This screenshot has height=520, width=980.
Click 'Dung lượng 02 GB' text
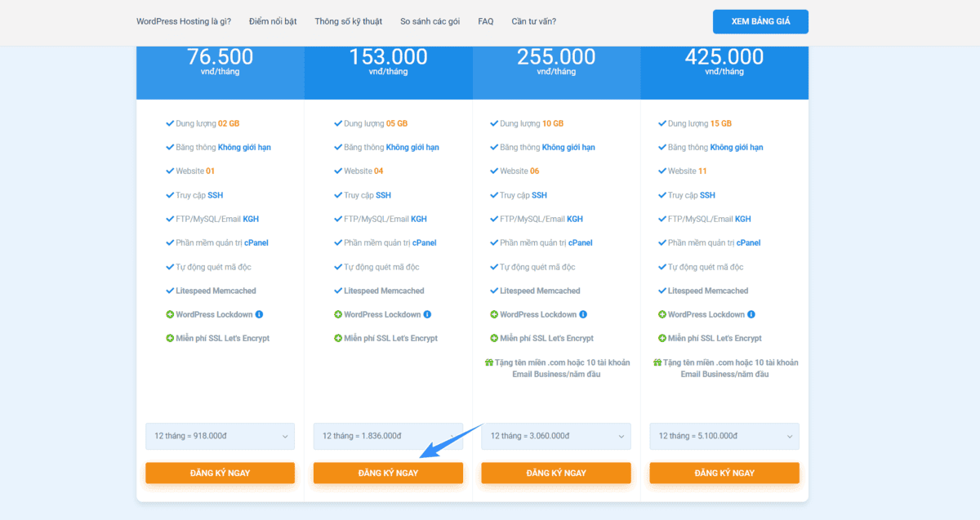tap(207, 123)
